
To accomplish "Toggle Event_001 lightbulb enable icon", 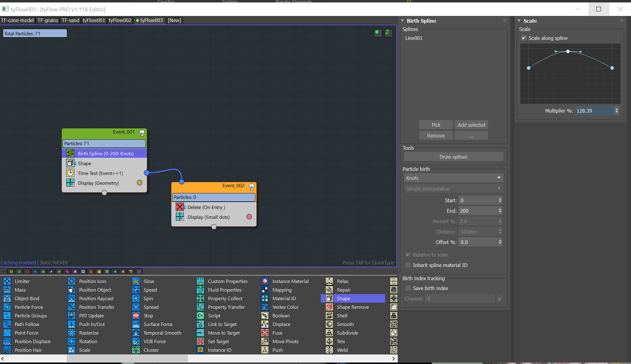I will 142,133.
